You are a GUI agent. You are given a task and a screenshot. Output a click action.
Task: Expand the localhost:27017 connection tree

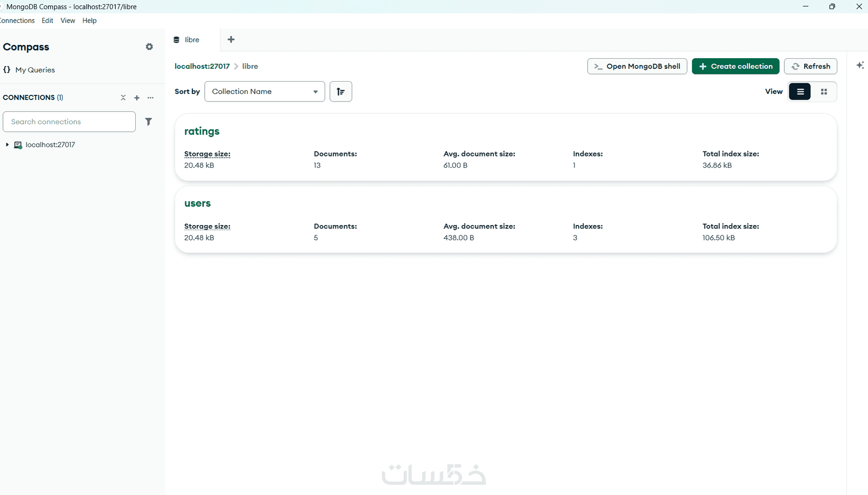click(x=7, y=145)
